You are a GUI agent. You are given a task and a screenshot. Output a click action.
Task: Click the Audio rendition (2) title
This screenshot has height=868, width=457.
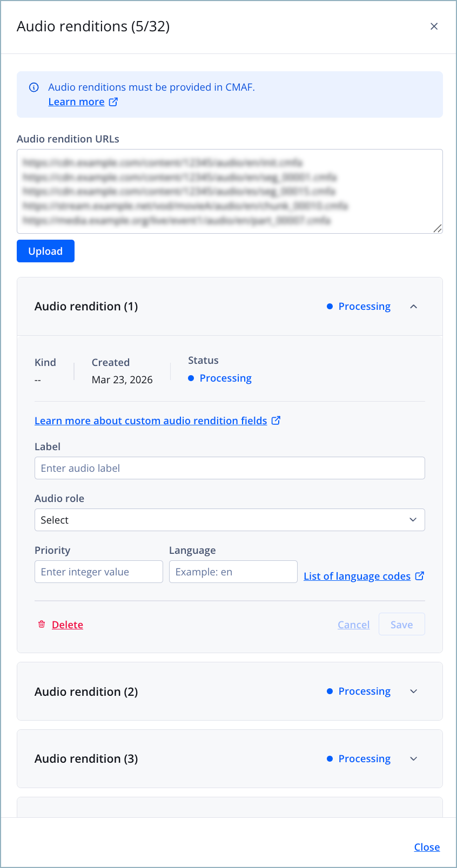coord(86,691)
